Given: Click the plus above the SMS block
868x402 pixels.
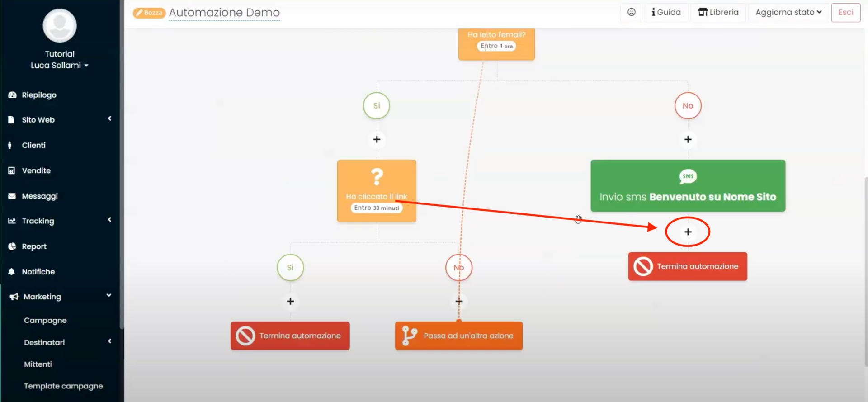Looking at the screenshot, I should tap(688, 140).
